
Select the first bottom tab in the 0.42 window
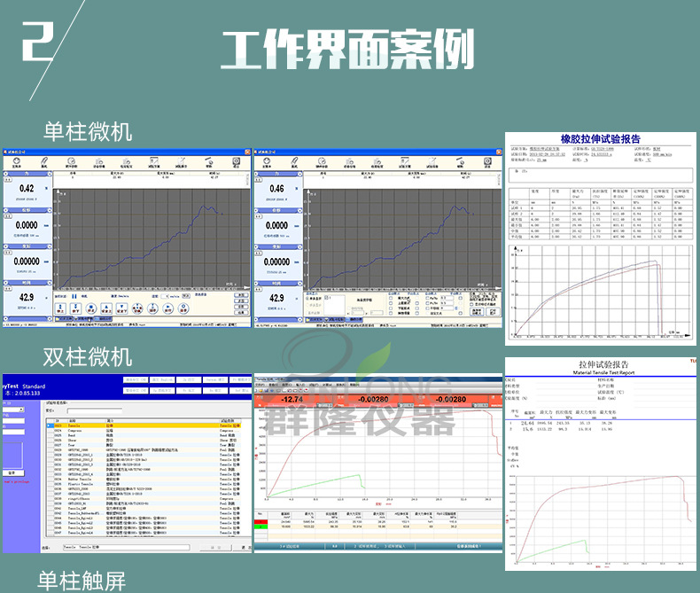point(64,319)
